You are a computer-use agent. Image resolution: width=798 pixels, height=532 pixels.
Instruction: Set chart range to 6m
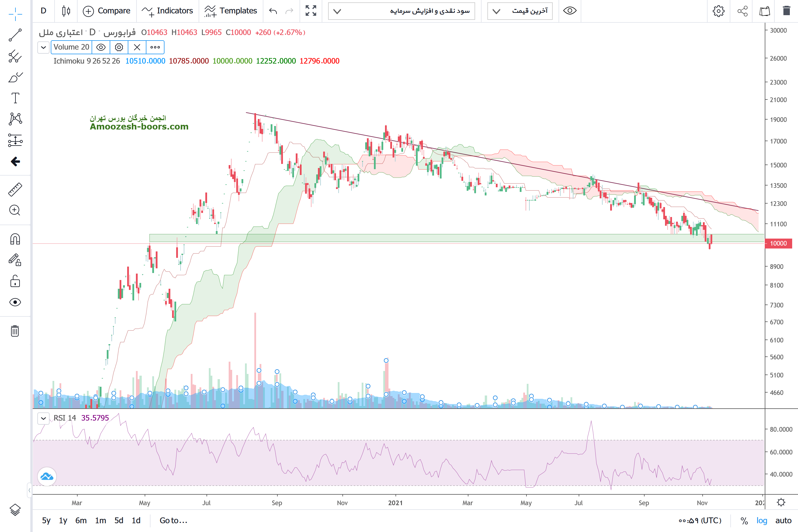tap(81, 520)
